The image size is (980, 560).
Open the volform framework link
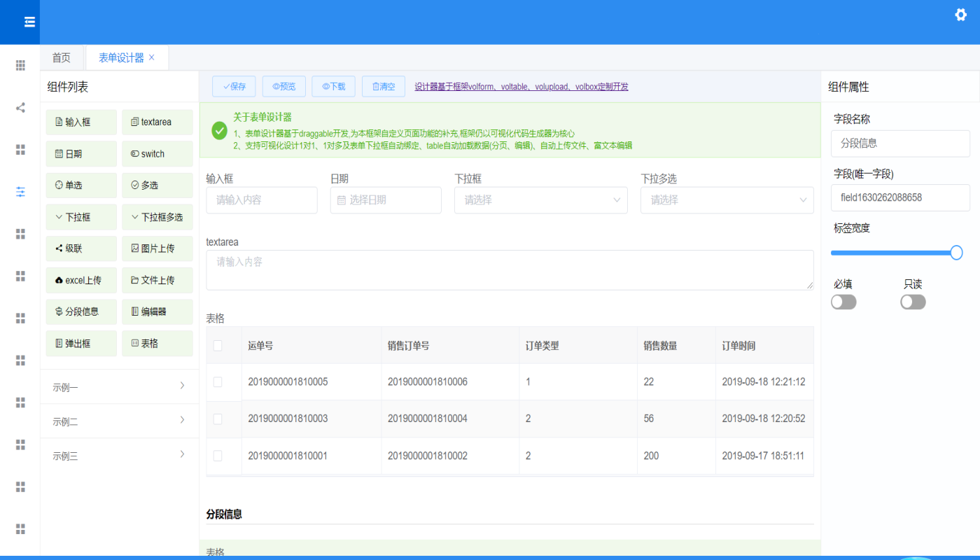click(521, 87)
